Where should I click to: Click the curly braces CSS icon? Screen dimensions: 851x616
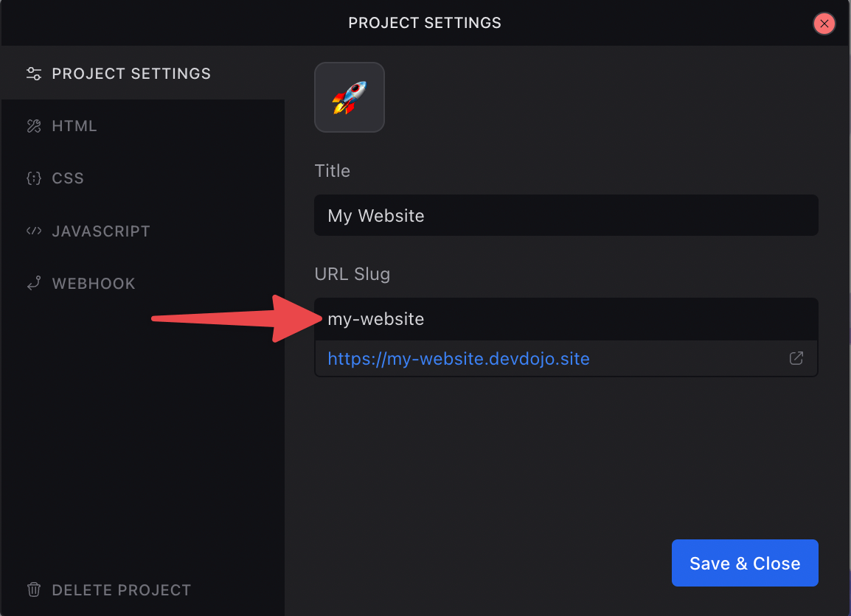point(34,178)
